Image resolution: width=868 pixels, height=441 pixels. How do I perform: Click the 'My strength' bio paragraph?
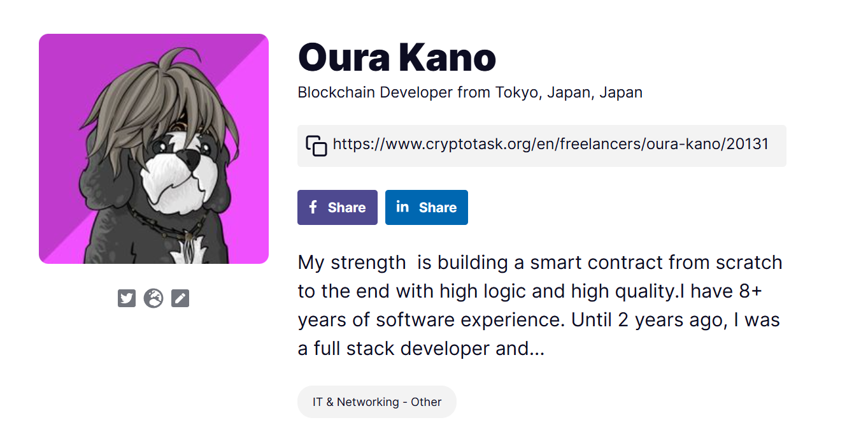point(540,305)
